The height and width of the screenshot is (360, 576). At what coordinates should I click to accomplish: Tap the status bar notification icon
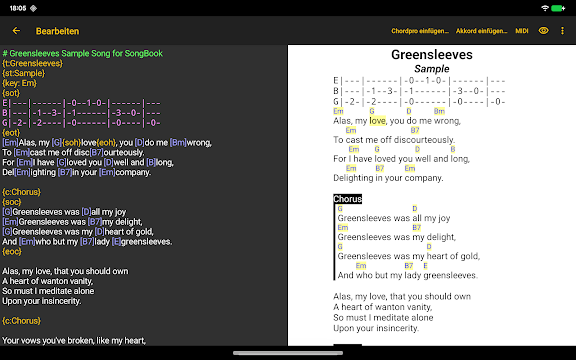[33, 8]
